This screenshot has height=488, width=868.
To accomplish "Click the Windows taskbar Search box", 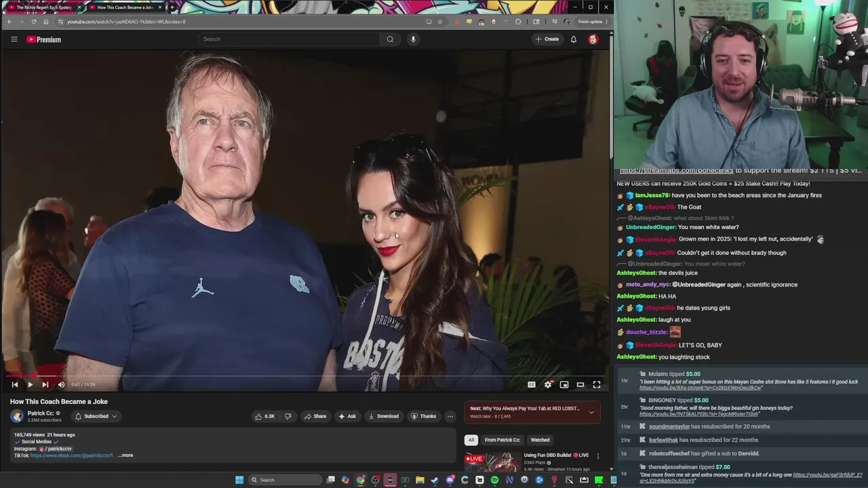I will pos(283,480).
